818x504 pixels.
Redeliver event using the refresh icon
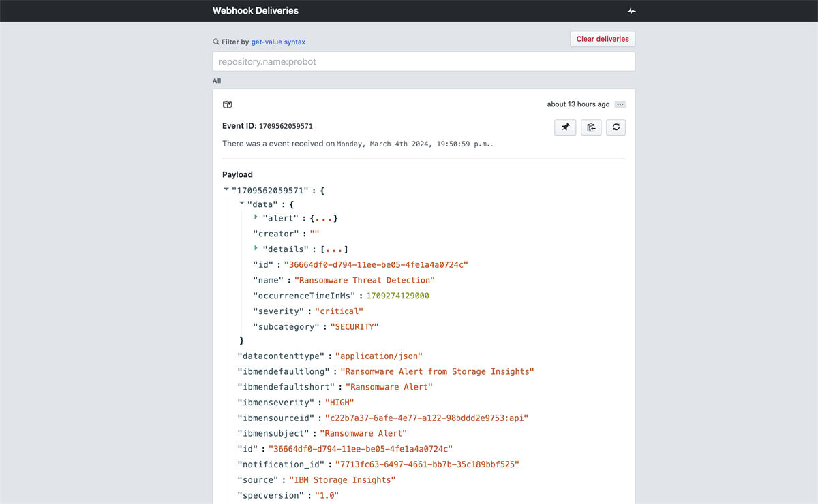616,127
